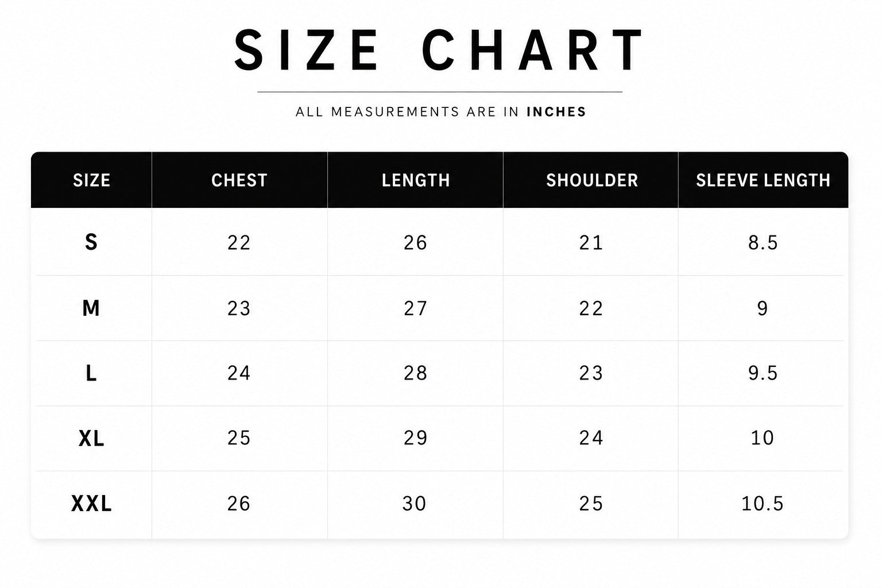The image size is (882, 588).
Task: Click shoulder value 23 for size L
Action: pyautogui.click(x=591, y=373)
